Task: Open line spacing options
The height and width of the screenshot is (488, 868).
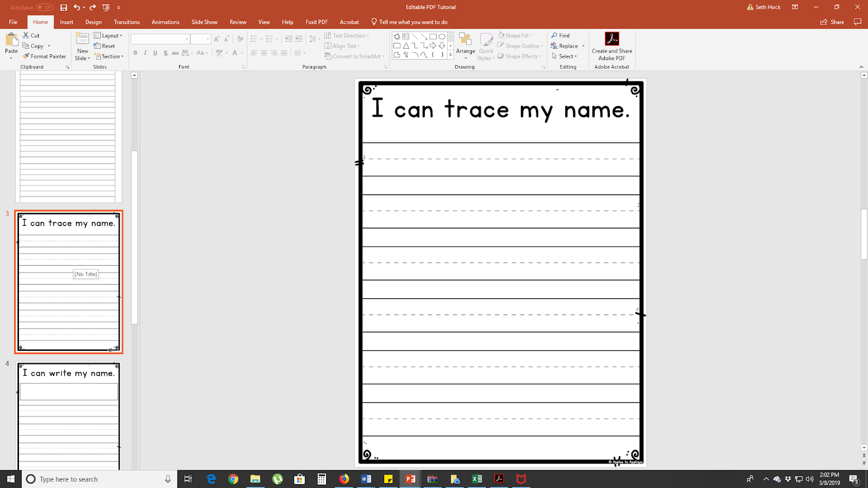Action: pyautogui.click(x=314, y=39)
